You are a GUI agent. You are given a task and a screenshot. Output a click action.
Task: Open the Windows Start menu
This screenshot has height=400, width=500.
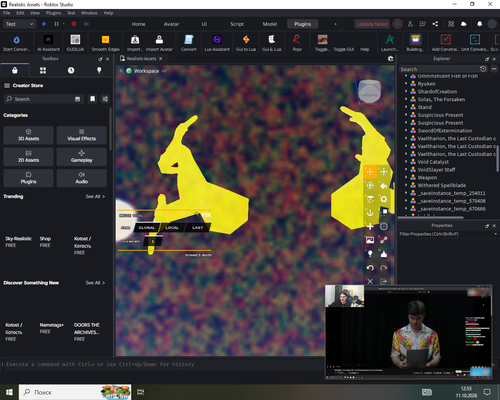click(x=9, y=392)
